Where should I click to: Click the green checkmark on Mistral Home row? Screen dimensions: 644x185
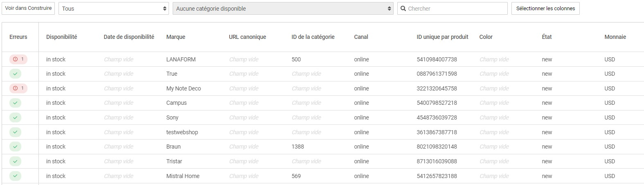15,176
